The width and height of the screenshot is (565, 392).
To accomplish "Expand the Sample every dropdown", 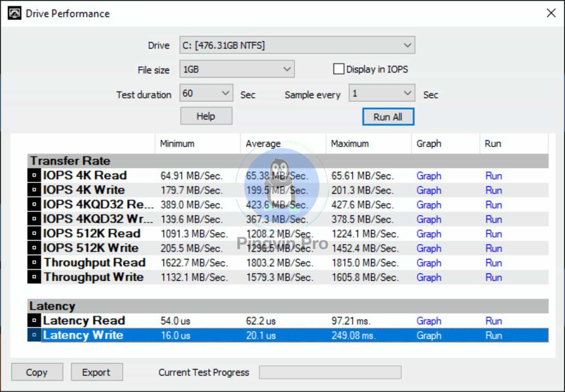I will tap(381, 93).
